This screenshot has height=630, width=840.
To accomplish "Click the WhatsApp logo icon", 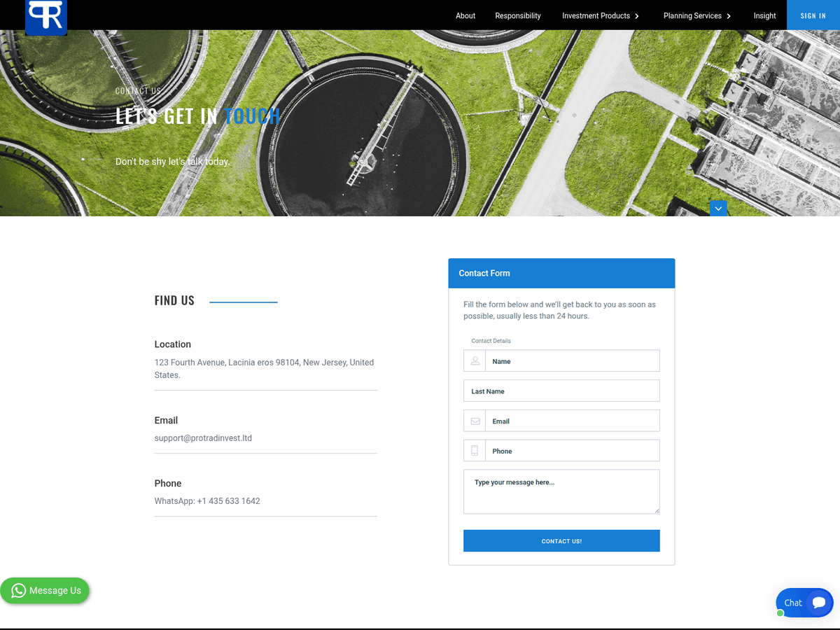I will [19, 591].
